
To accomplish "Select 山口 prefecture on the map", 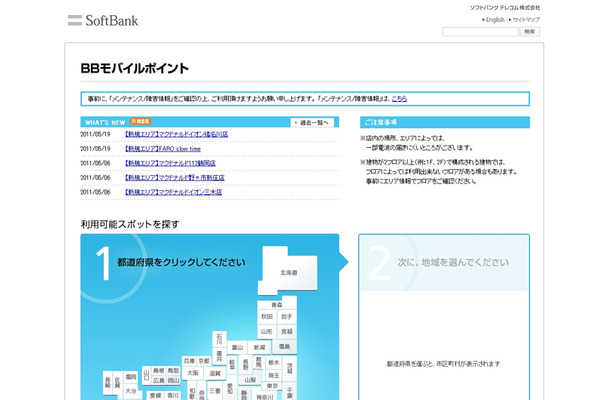I will point(146,375).
